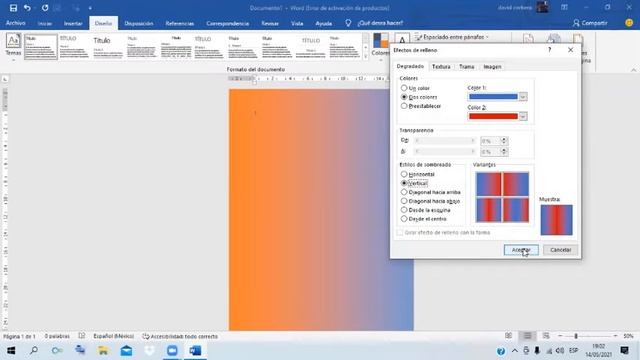
Task: Choose Diagonal hacia arriba style
Action: 404,192
